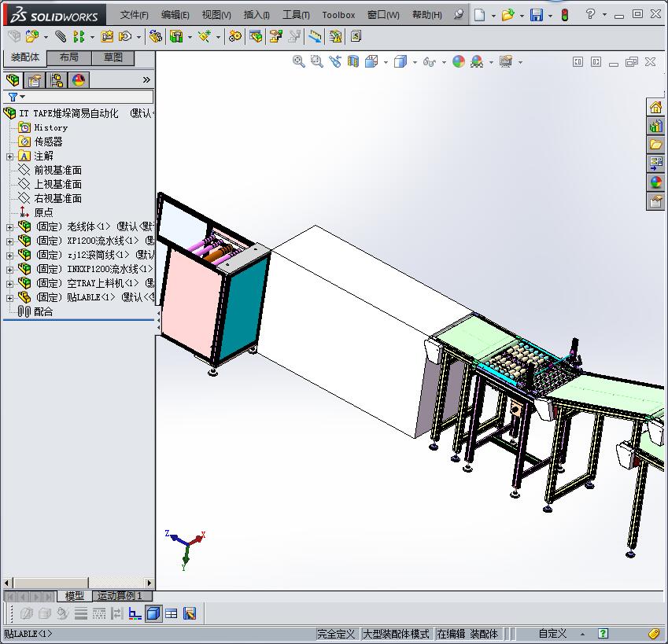668x644 pixels.
Task: Click the green question mark status icon
Action: (x=603, y=634)
